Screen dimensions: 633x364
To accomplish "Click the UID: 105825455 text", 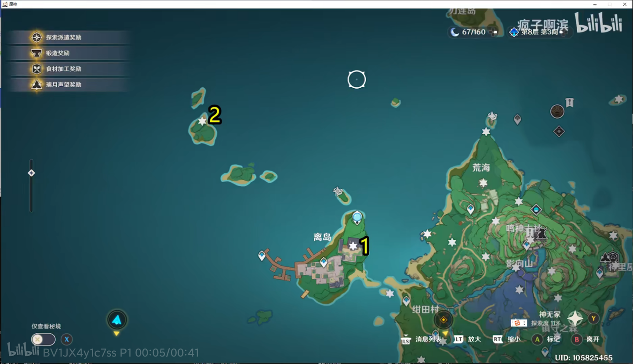I will [x=584, y=358].
